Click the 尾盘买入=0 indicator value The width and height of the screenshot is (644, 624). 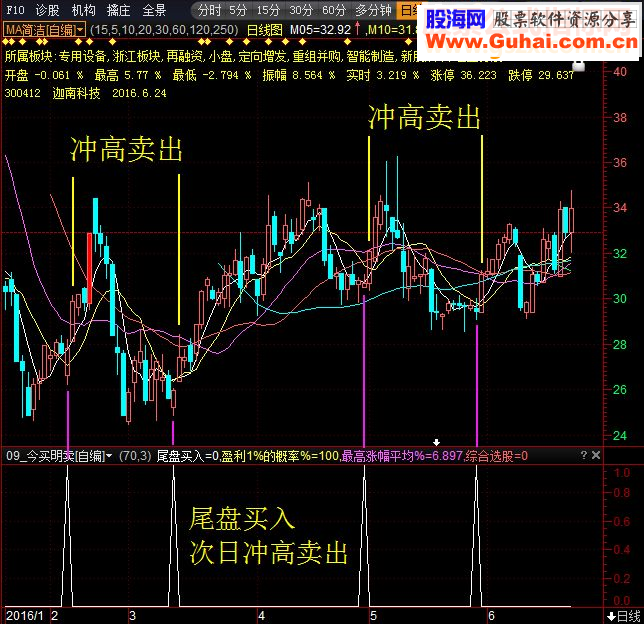pyautogui.click(x=188, y=456)
